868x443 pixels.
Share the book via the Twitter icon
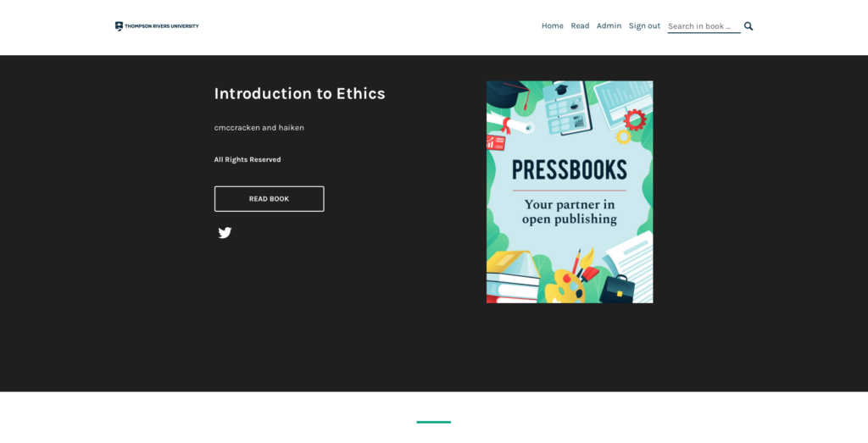225,233
